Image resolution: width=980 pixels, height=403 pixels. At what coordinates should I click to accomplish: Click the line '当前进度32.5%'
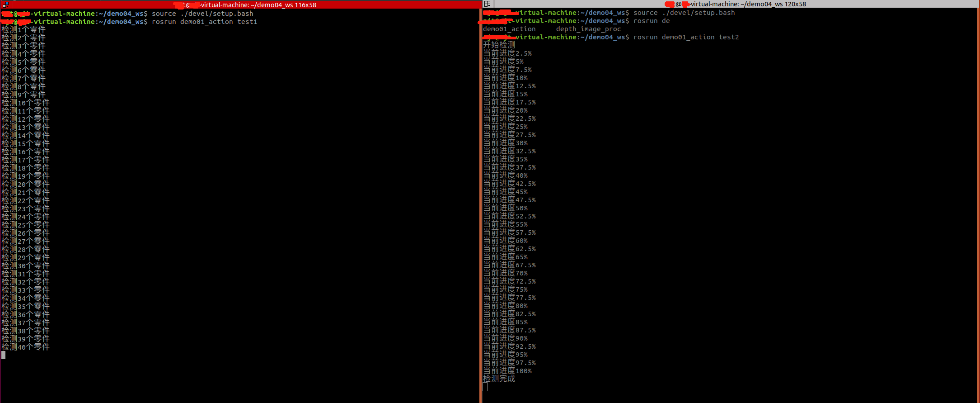click(509, 151)
